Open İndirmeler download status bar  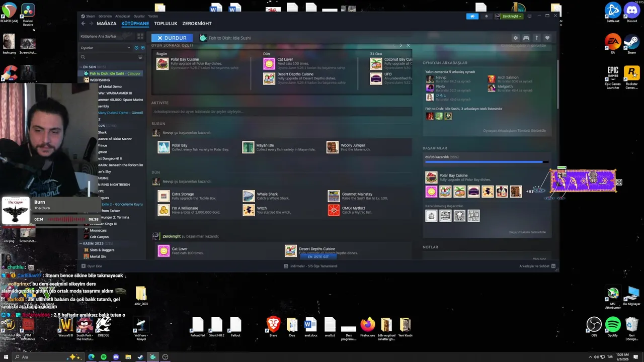click(x=310, y=266)
